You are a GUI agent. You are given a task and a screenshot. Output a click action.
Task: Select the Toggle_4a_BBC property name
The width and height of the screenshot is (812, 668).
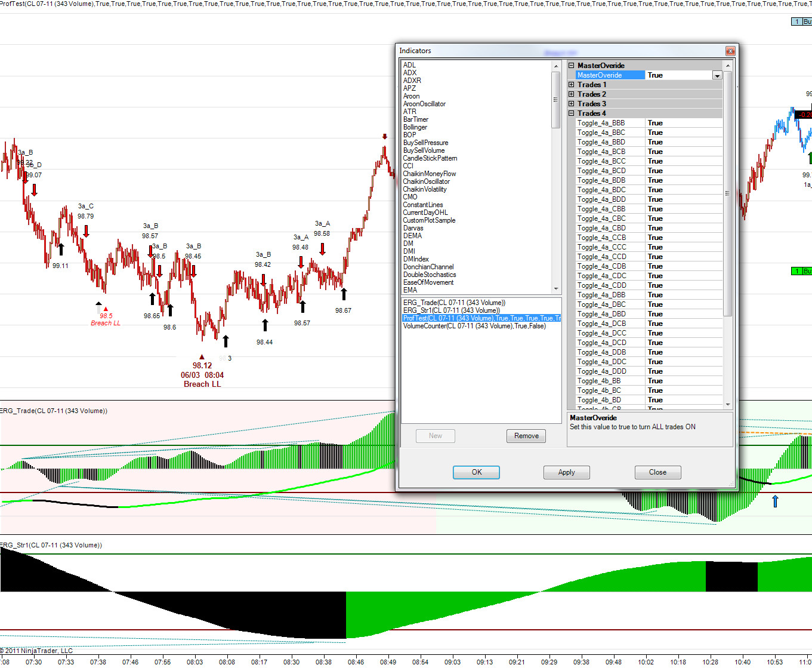pos(601,133)
